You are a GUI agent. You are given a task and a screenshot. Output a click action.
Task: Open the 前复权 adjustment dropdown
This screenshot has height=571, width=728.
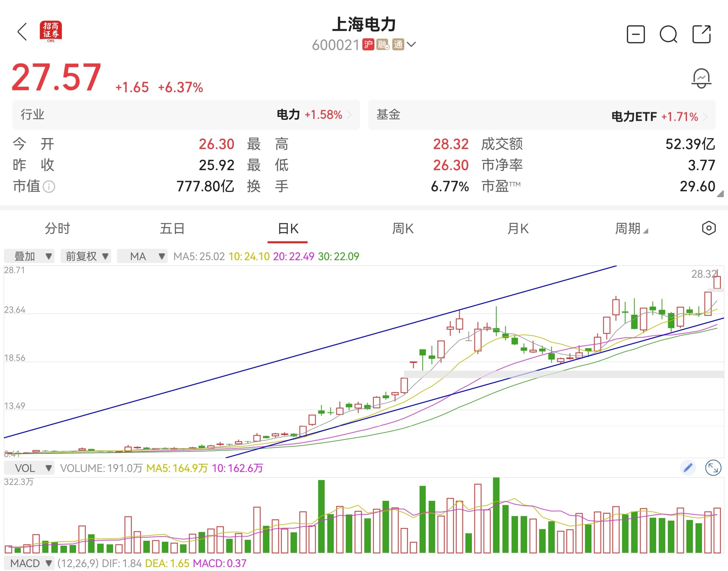pyautogui.click(x=86, y=256)
